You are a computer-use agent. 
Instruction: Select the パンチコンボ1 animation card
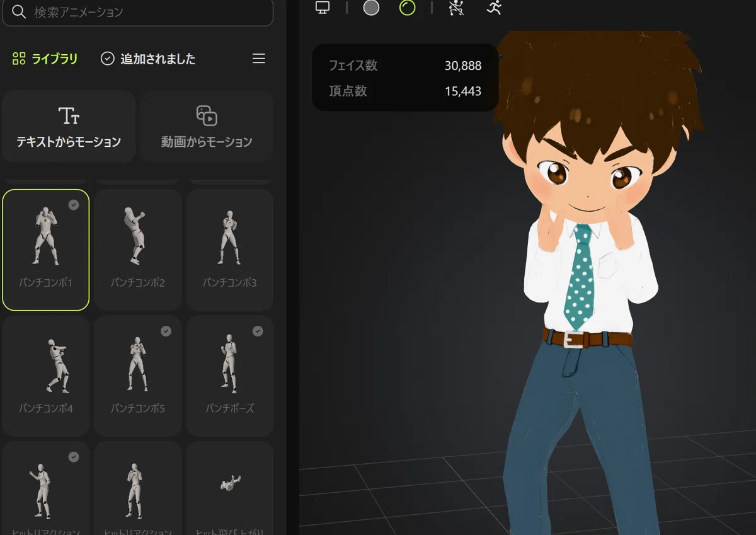pyautogui.click(x=46, y=250)
